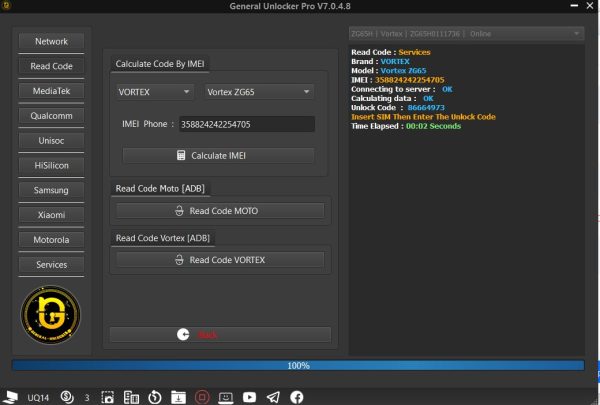This screenshot has width=600, height=405.
Task: Click the UQ14 username label
Action: [x=38, y=398]
